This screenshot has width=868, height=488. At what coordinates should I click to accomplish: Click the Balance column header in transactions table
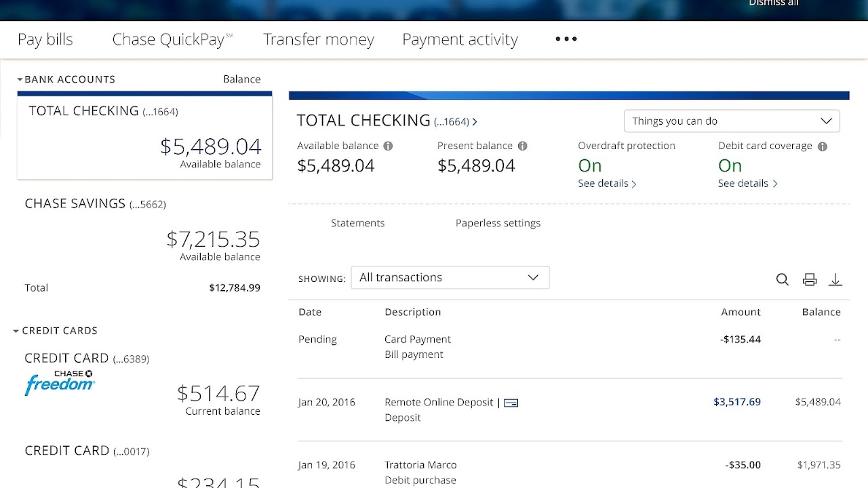tap(821, 312)
